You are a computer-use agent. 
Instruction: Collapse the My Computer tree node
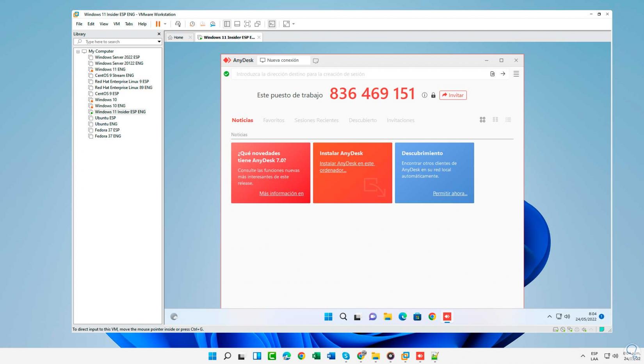coord(78,51)
